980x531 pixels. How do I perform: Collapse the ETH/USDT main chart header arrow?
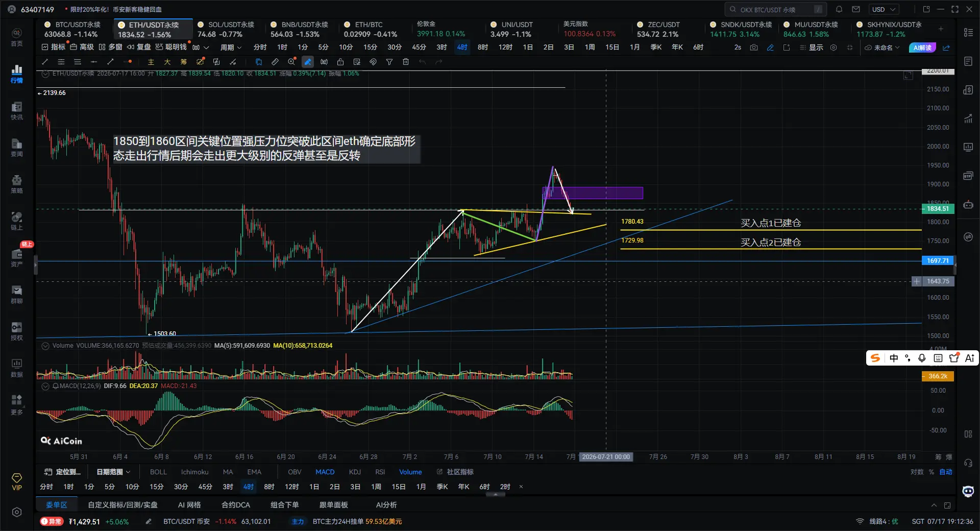coord(45,74)
